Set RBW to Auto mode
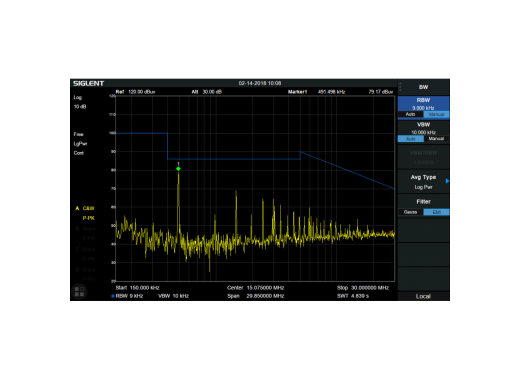The width and height of the screenshot is (520, 380). pos(410,114)
